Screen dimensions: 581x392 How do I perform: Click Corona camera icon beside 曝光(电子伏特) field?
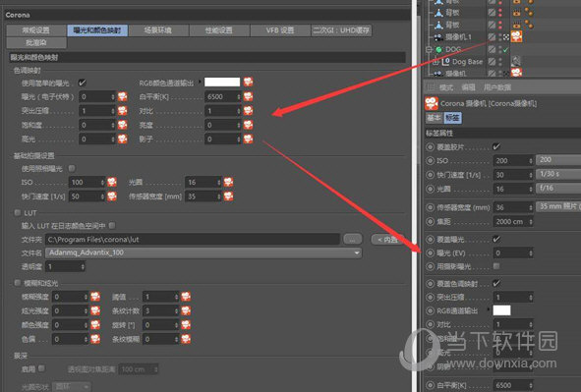pyautogui.click(x=122, y=96)
